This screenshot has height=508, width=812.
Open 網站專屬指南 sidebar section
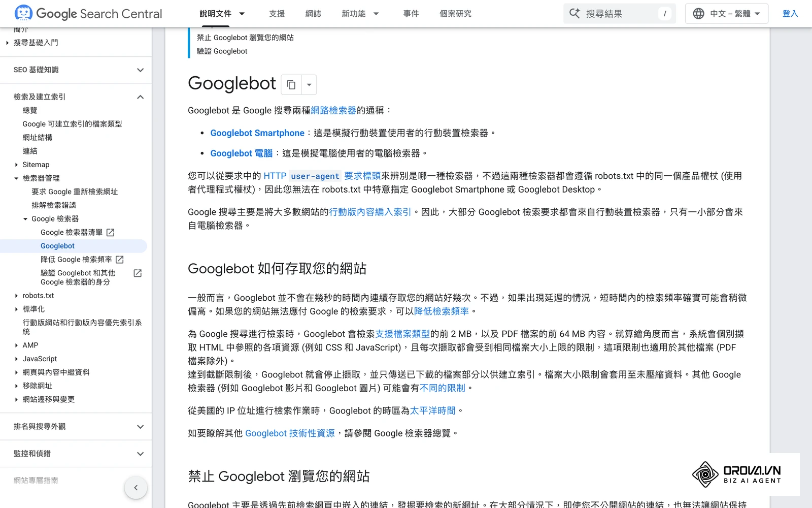36,481
